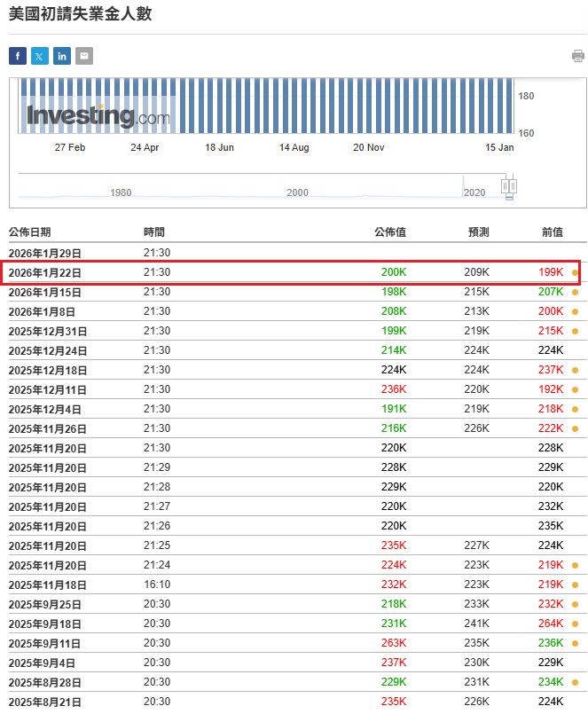This screenshot has width=588, height=714.
Task: Share the page via email icon
Action: coord(84,56)
